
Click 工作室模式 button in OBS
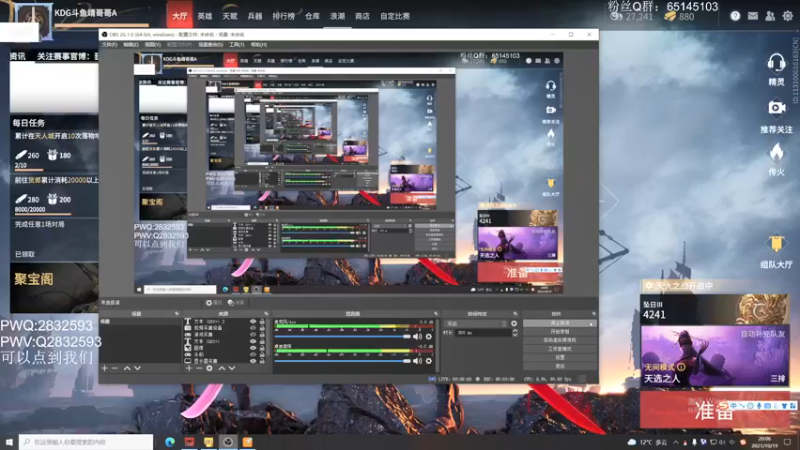(560, 349)
